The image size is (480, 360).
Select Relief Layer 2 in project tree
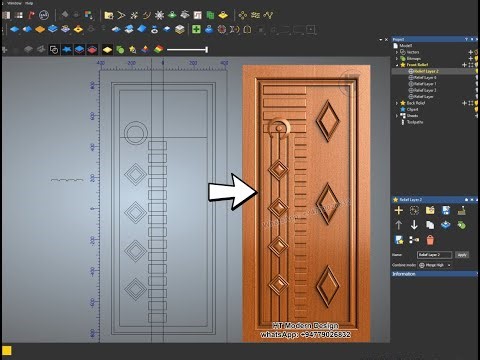pos(426,71)
